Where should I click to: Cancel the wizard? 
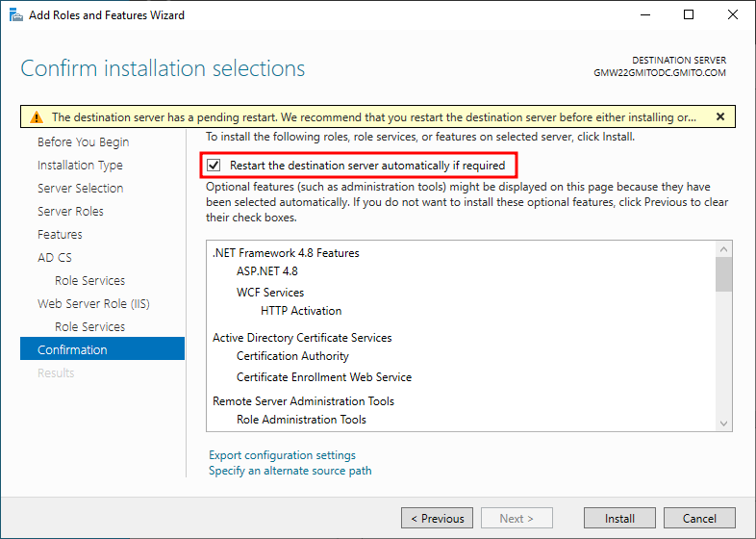(x=699, y=518)
